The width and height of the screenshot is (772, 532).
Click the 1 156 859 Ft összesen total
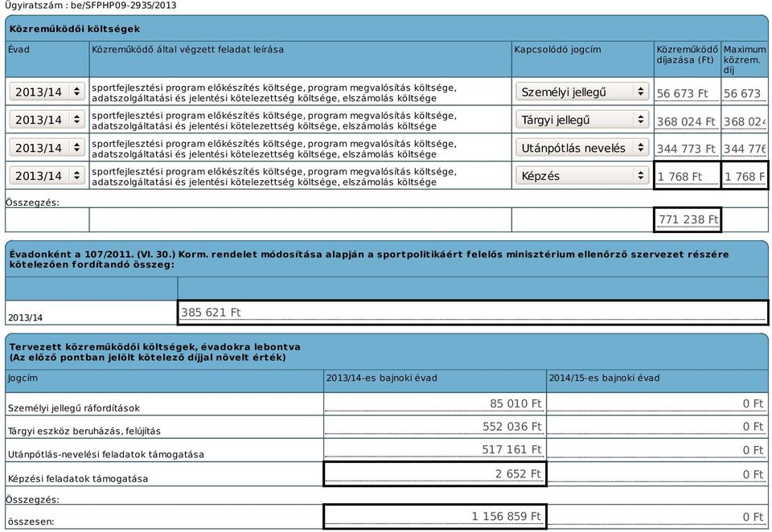[x=435, y=516]
